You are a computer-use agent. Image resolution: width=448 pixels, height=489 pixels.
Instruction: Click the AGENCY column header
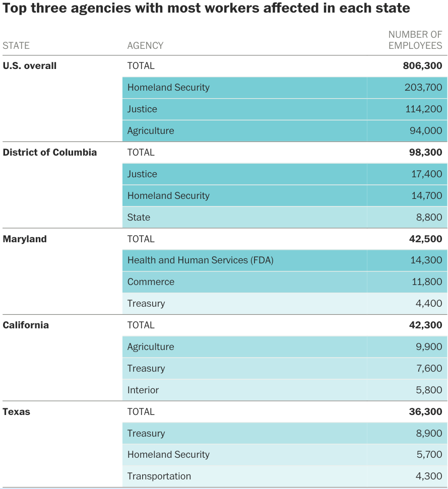(x=145, y=45)
